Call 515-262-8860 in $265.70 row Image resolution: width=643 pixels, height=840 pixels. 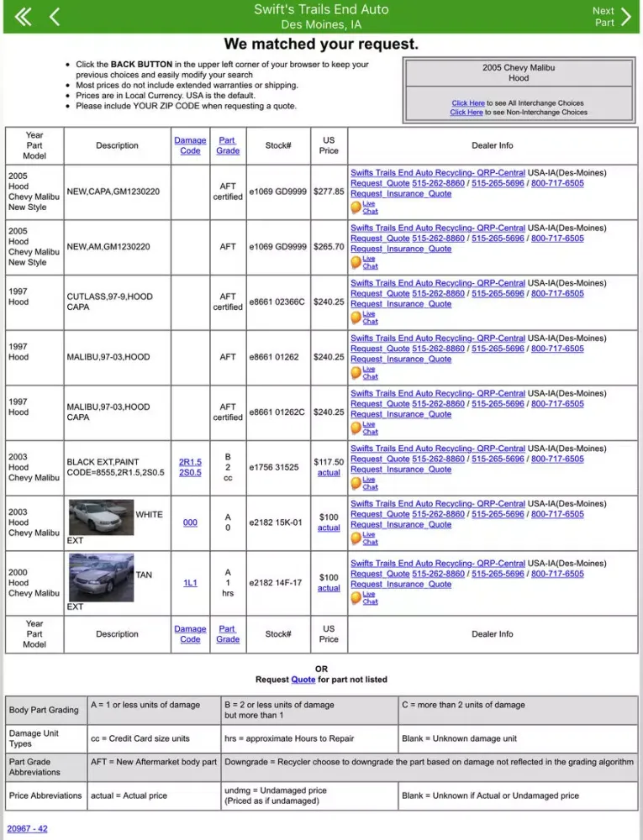(x=438, y=239)
